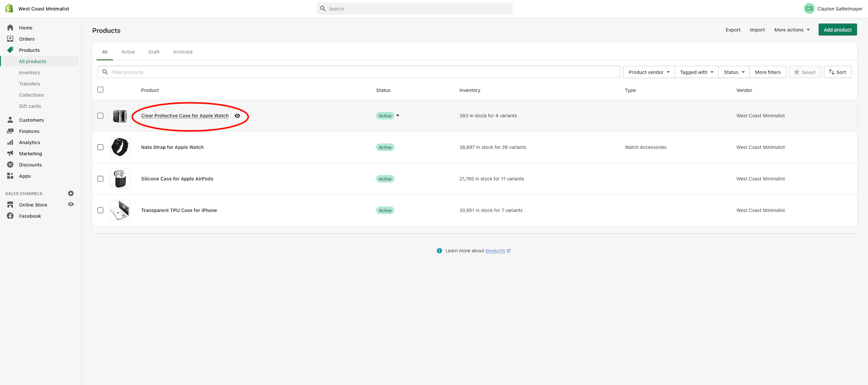Toggle select-all products checkbox
Viewport: 868px width, 385px height.
point(100,90)
